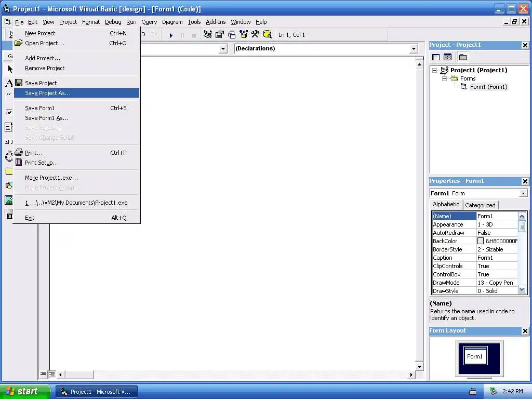Open the Properties Window toolbar icon
This screenshot has height=399, width=532.
click(x=220, y=35)
